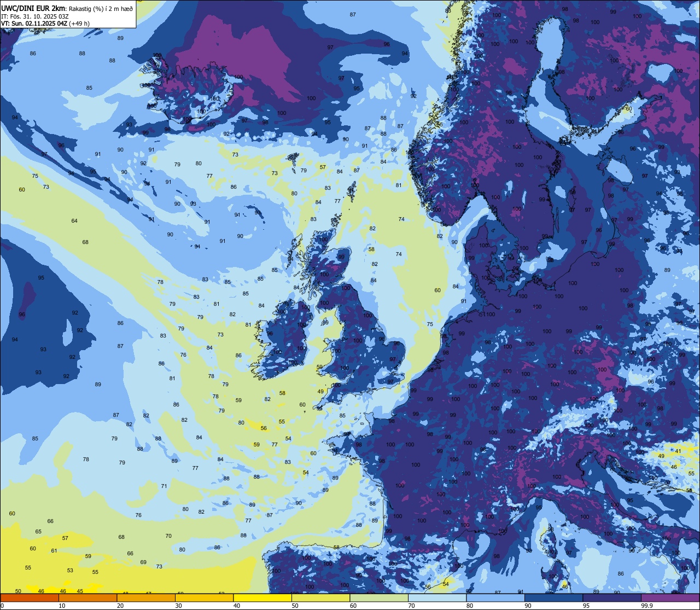Click the 70–80 pale blue legend swatch
This screenshot has height=610, width=700.
click(x=437, y=598)
